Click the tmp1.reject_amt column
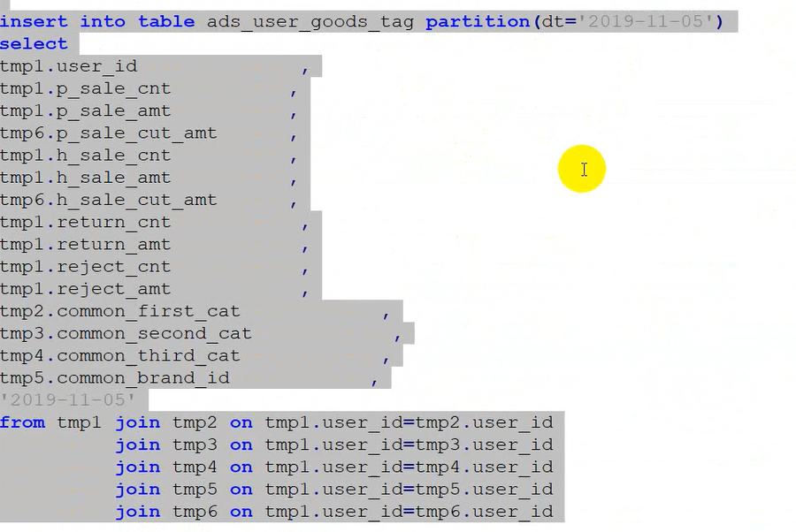Viewport: 796px width, 532px height. click(x=85, y=289)
